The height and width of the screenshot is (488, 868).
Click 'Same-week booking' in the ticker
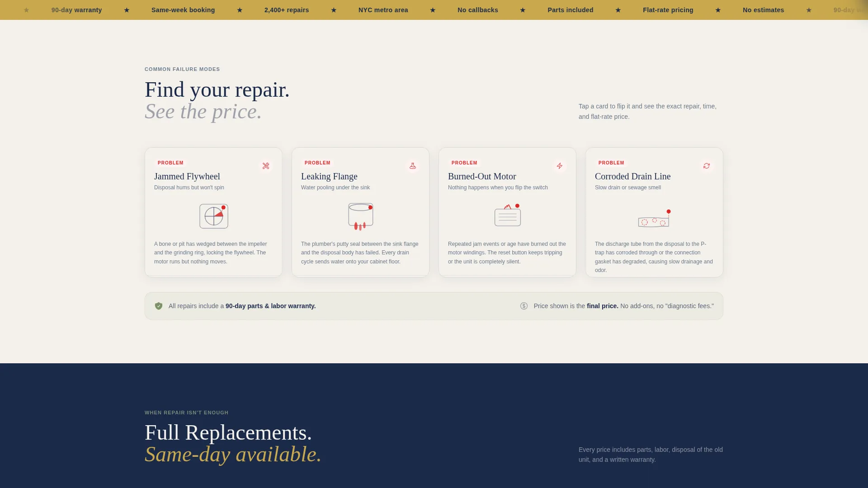[x=183, y=10]
